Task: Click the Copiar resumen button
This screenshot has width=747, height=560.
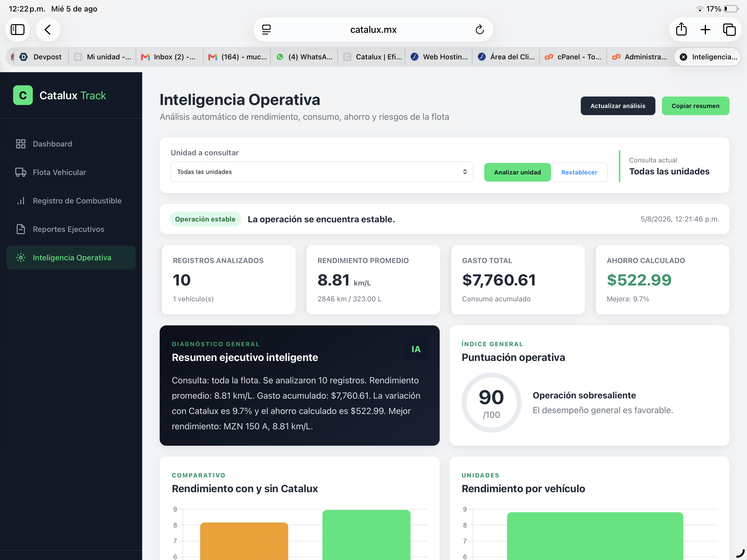Action: coord(695,106)
